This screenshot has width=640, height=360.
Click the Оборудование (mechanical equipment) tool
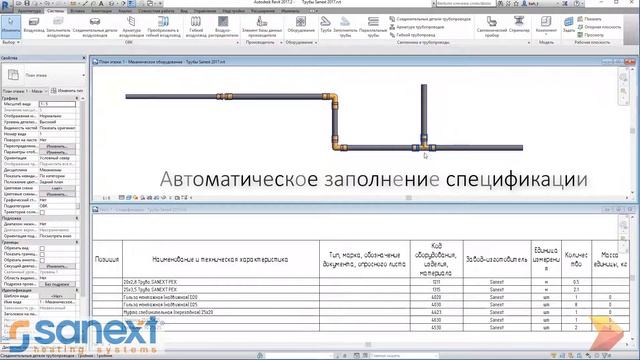coord(301,24)
